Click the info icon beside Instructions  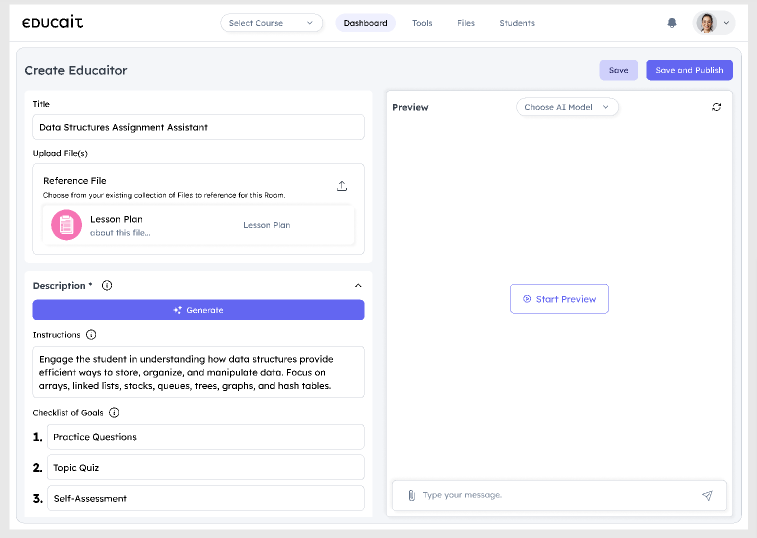pos(91,335)
